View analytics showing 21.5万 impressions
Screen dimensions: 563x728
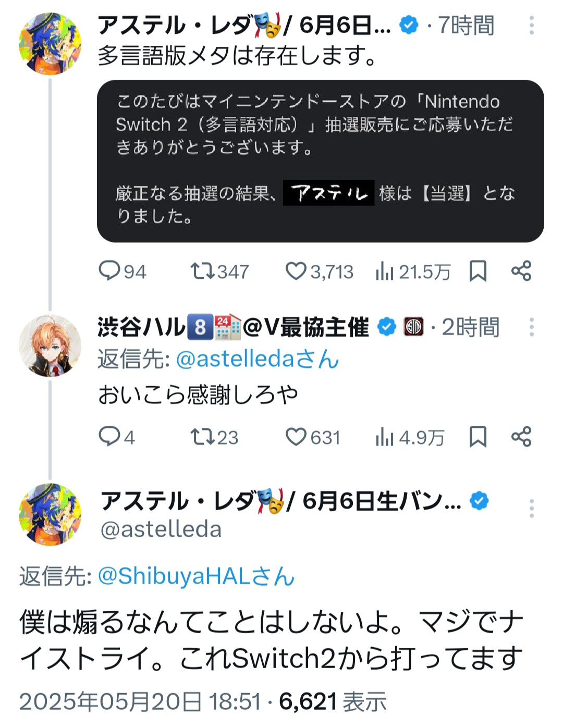[412, 272]
